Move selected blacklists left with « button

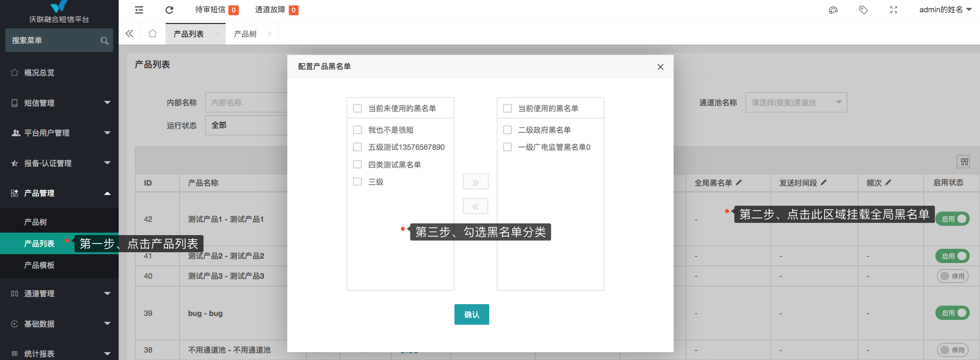[476, 206]
